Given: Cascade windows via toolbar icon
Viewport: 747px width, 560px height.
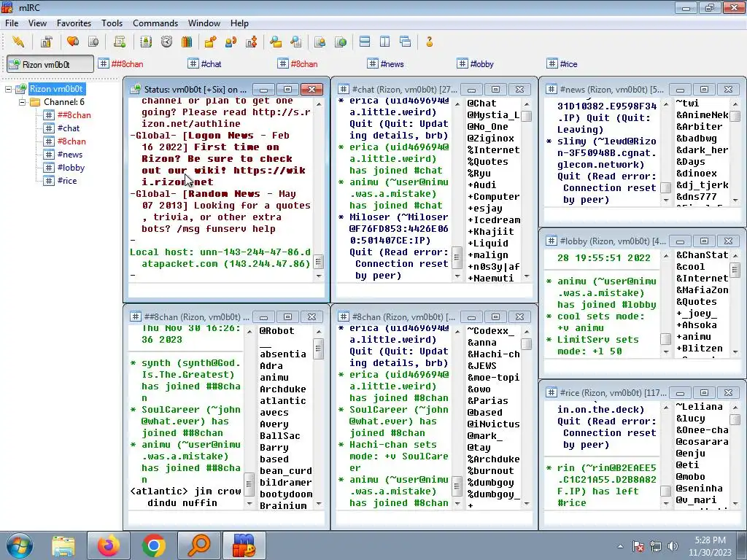Looking at the screenshot, I should click(x=406, y=42).
